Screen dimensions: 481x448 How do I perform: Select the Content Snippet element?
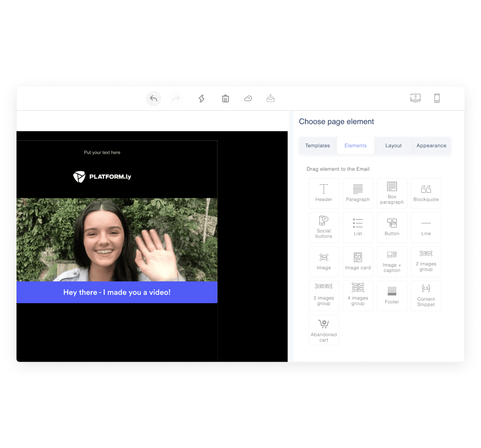426,296
